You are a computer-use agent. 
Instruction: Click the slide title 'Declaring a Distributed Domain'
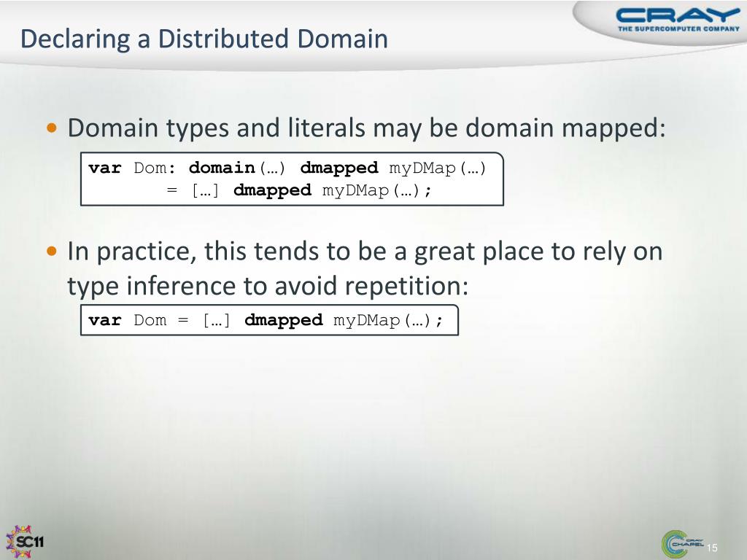pyautogui.click(x=204, y=39)
